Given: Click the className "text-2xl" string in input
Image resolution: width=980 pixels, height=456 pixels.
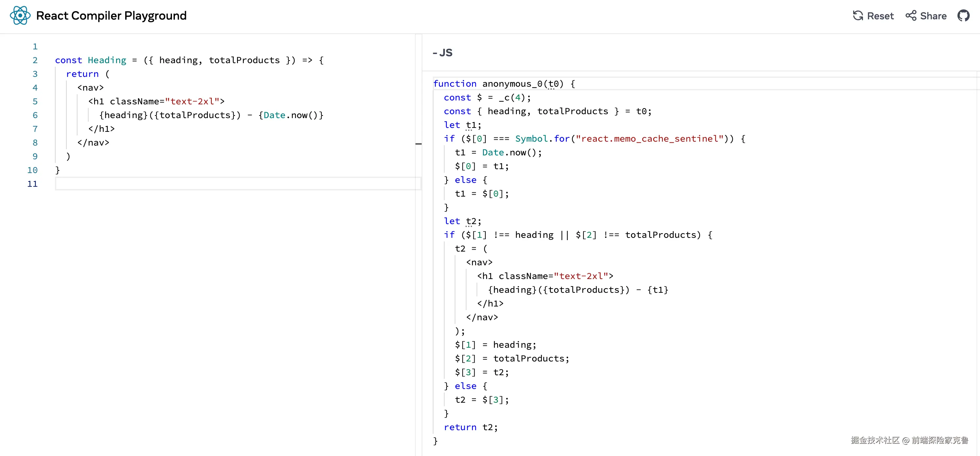Looking at the screenshot, I should pos(192,101).
